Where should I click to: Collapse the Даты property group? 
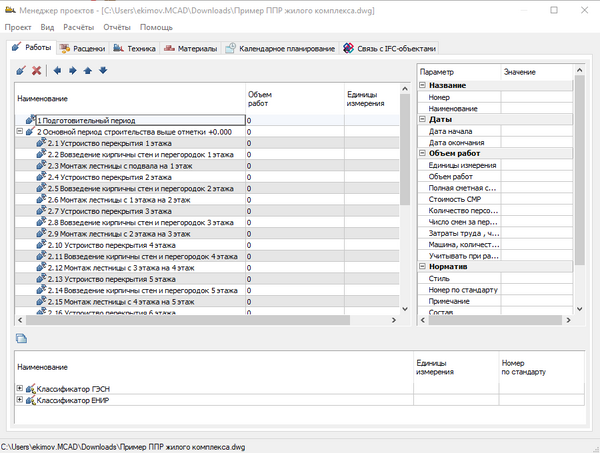422,119
